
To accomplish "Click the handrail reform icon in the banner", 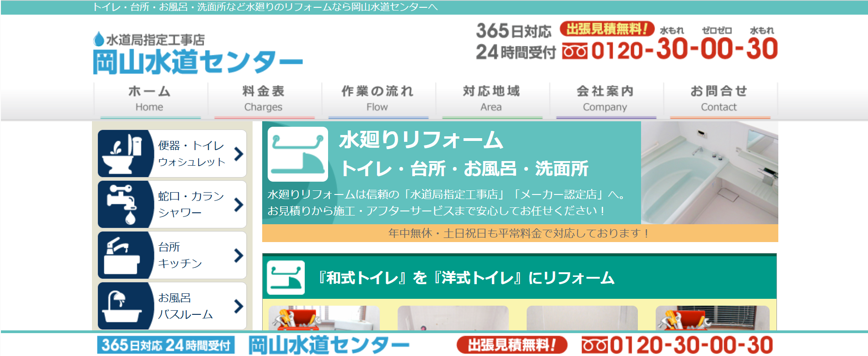I will tap(297, 154).
